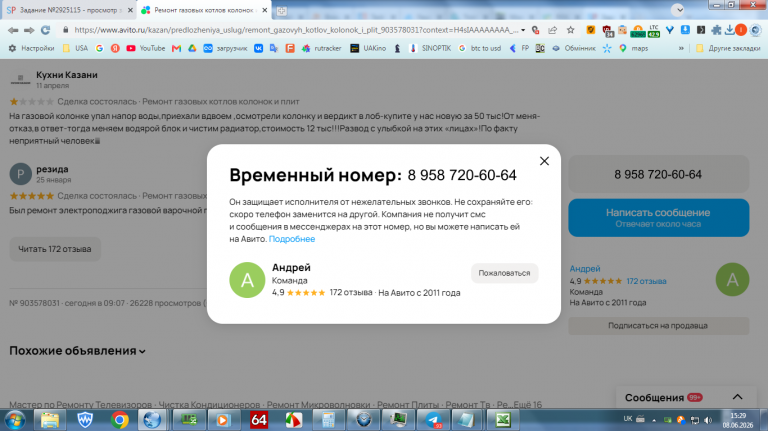The width and height of the screenshot is (768, 431).
Task: Open 'SINOPTIK' bookmark
Action: (430, 48)
